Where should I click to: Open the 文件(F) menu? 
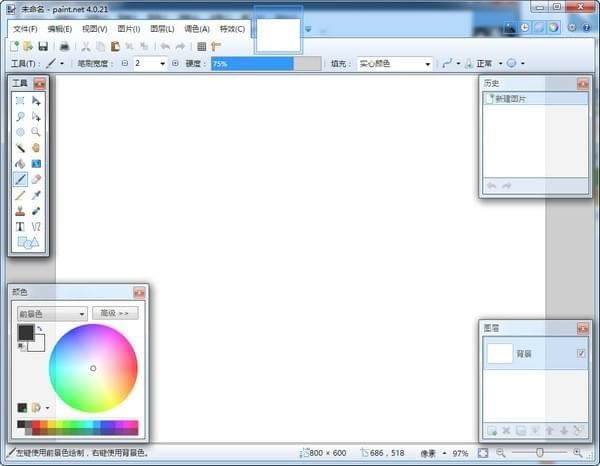pyautogui.click(x=25, y=28)
